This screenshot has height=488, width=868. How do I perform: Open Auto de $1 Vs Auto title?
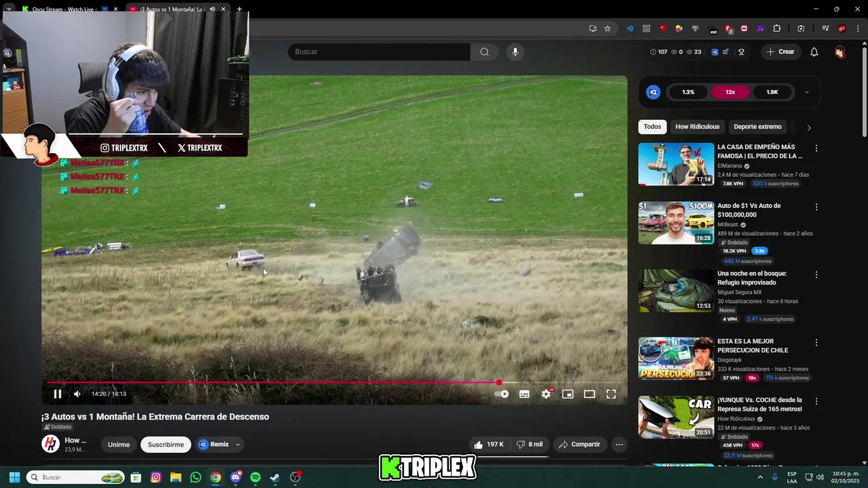point(749,210)
